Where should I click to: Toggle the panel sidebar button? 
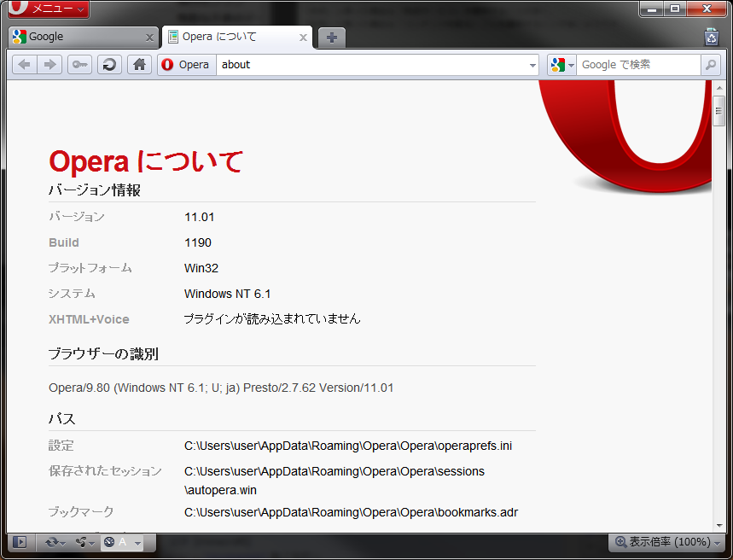click(x=20, y=542)
